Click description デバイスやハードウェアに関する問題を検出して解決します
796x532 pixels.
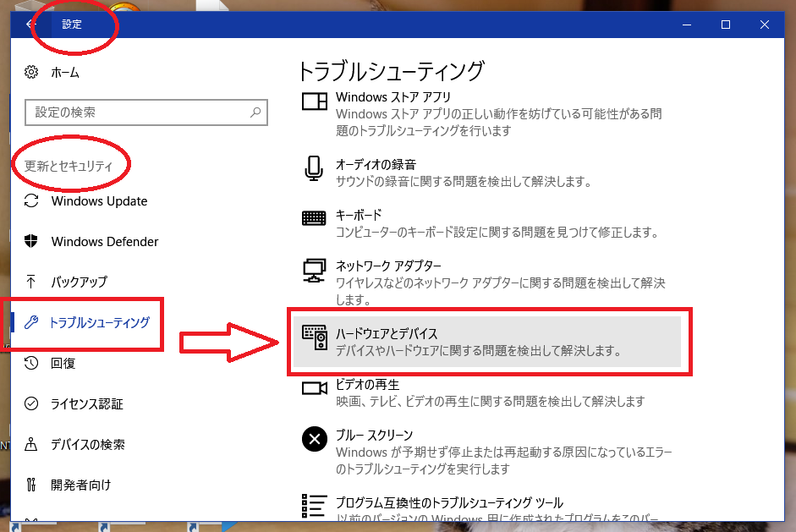point(479,350)
